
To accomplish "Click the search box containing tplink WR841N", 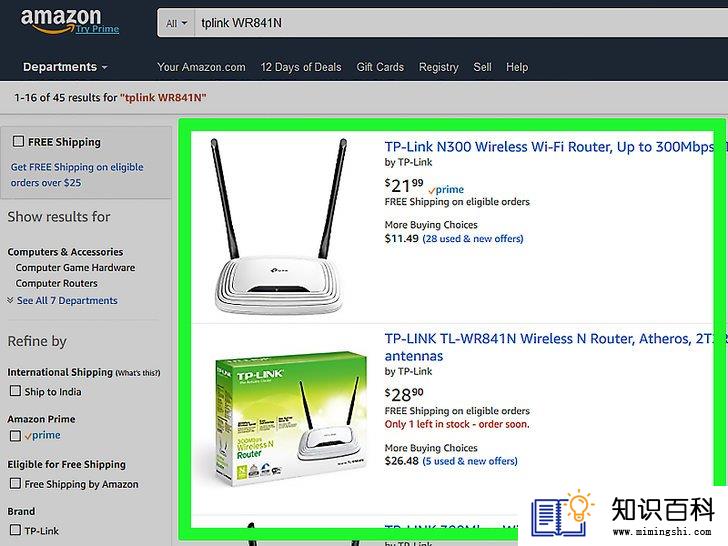I will (461, 23).
